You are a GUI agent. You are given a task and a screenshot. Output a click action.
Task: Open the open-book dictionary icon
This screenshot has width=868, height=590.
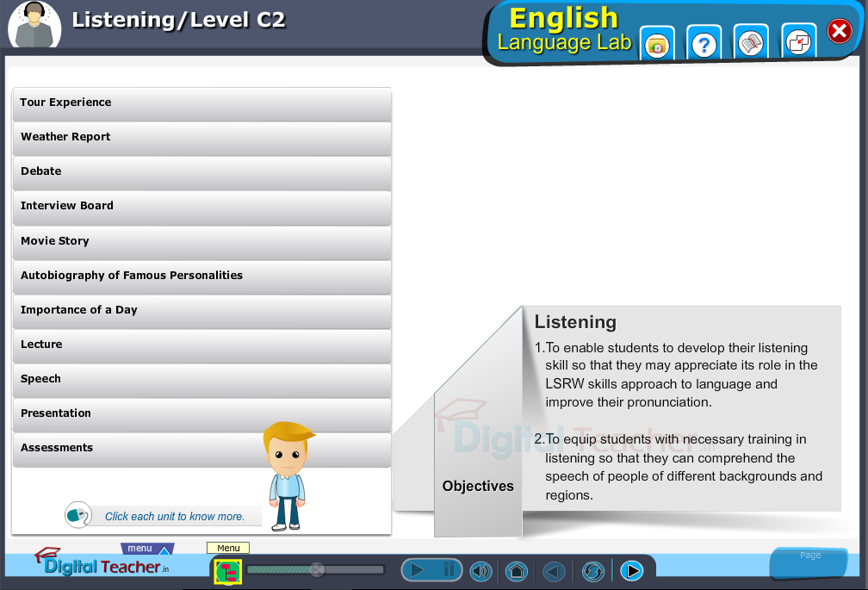coord(751,43)
